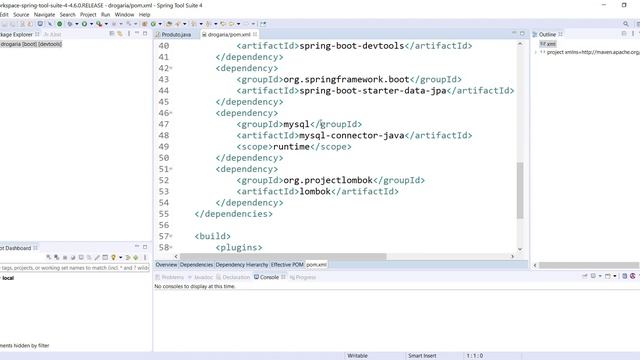Toggle Link with Editor in Package Explorer

tap(120, 34)
